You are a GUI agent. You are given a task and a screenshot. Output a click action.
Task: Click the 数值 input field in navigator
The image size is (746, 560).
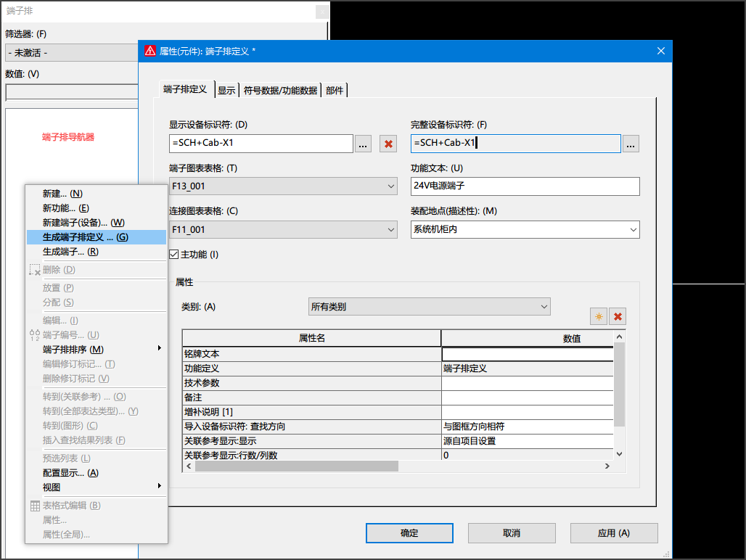[x=72, y=91]
